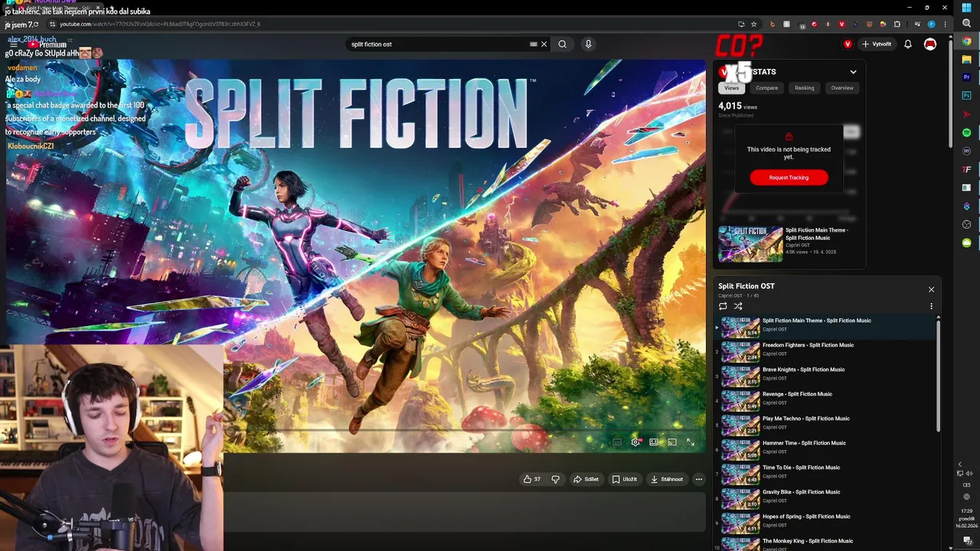Download video with Stáhnout button
980x551 pixels.
click(667, 479)
